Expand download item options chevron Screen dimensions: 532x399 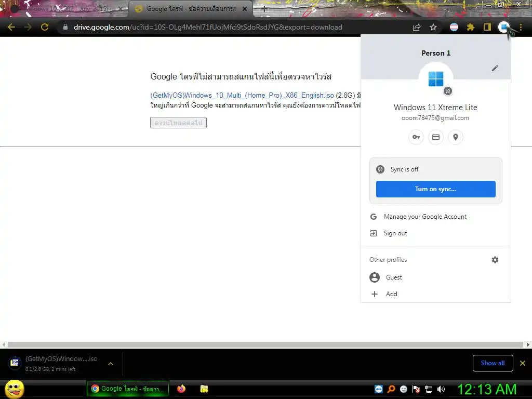pos(111,364)
